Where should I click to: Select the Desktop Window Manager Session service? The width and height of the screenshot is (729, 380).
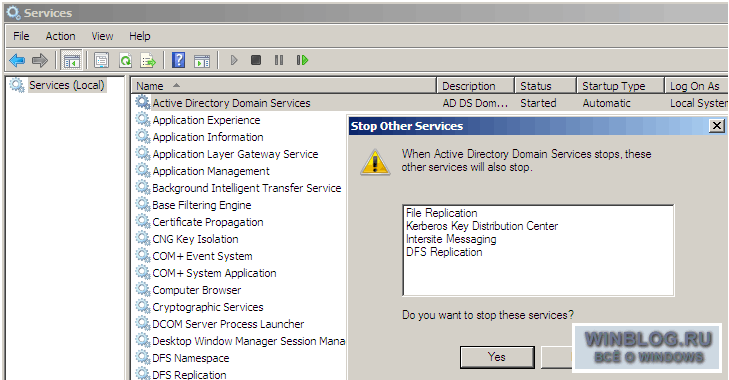pos(249,341)
